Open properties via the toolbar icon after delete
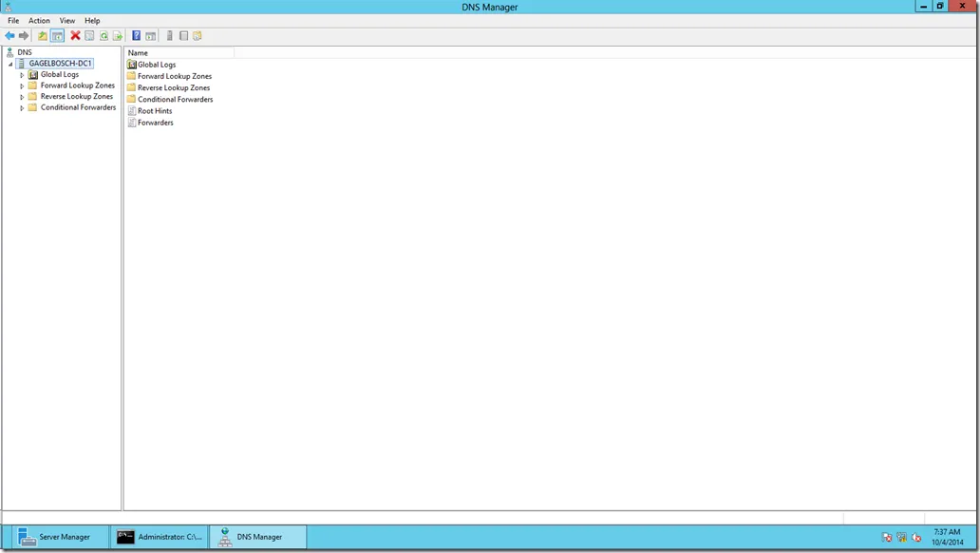980x553 pixels. (x=89, y=36)
